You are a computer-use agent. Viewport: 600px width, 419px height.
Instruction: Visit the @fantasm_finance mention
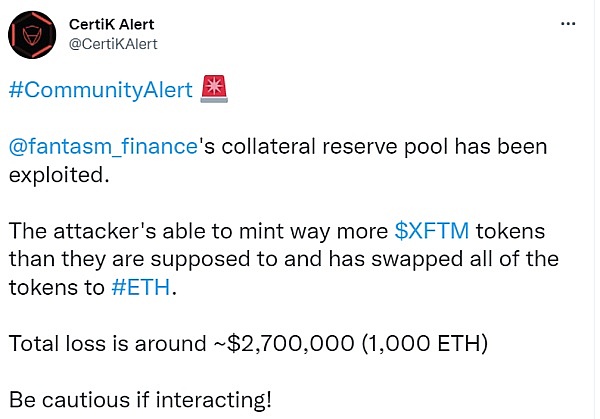103,147
